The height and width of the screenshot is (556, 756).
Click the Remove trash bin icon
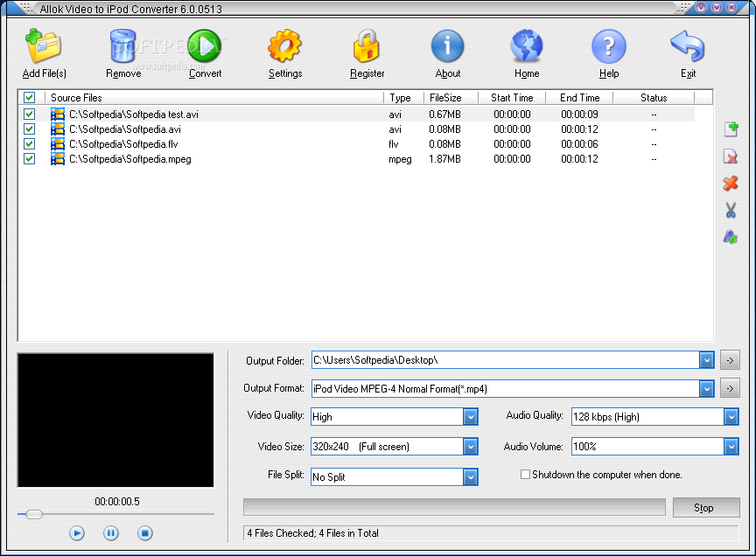(x=123, y=46)
